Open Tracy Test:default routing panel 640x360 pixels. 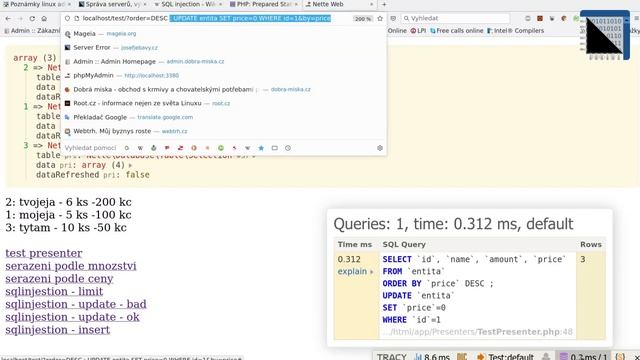(x=505, y=356)
